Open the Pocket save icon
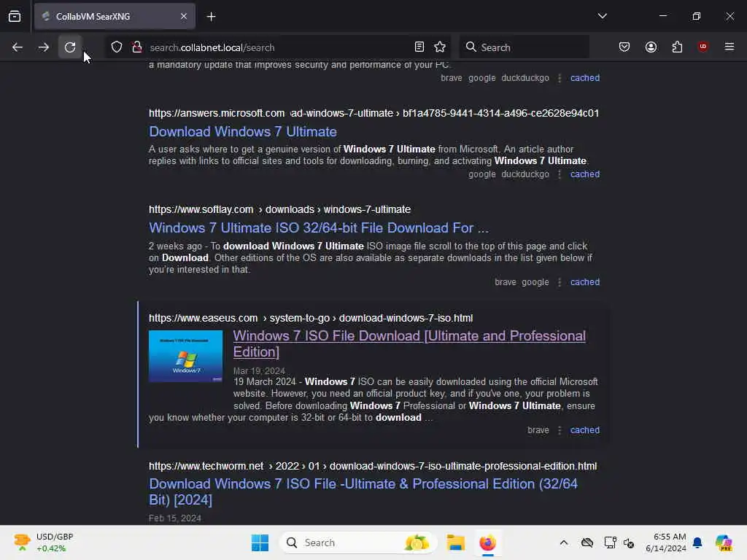The height and width of the screenshot is (560, 747). click(624, 47)
